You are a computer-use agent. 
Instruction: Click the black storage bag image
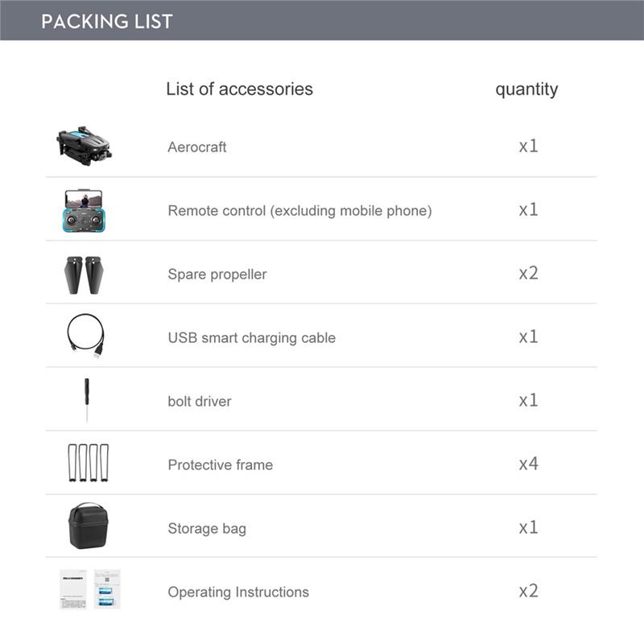87,526
